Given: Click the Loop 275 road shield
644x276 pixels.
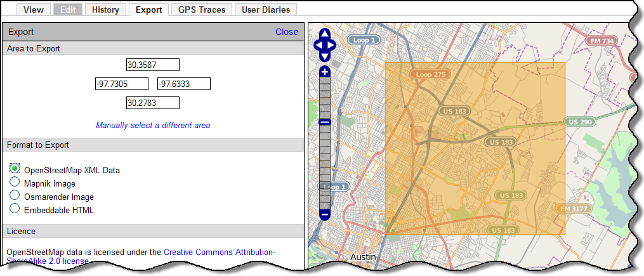Looking at the screenshot, I should pos(430,75).
